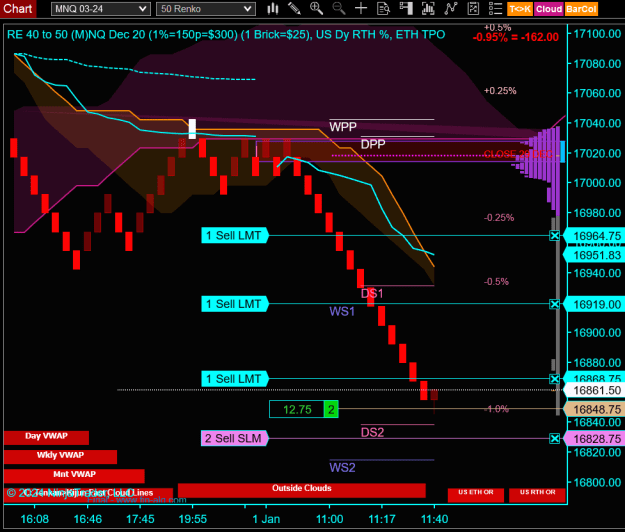Click the 16800.00 price axis label
Screen dimensions: 625x532
[x=597, y=483]
